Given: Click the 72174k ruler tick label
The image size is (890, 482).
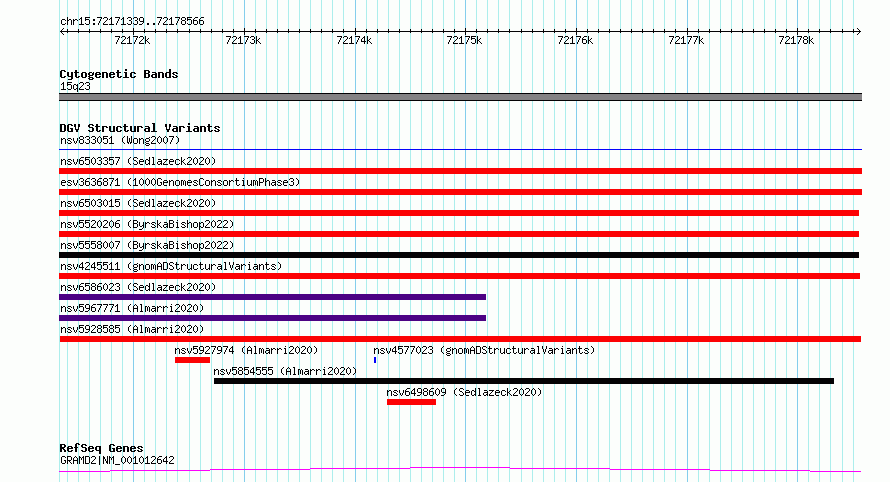Looking at the screenshot, I should click(354, 40).
